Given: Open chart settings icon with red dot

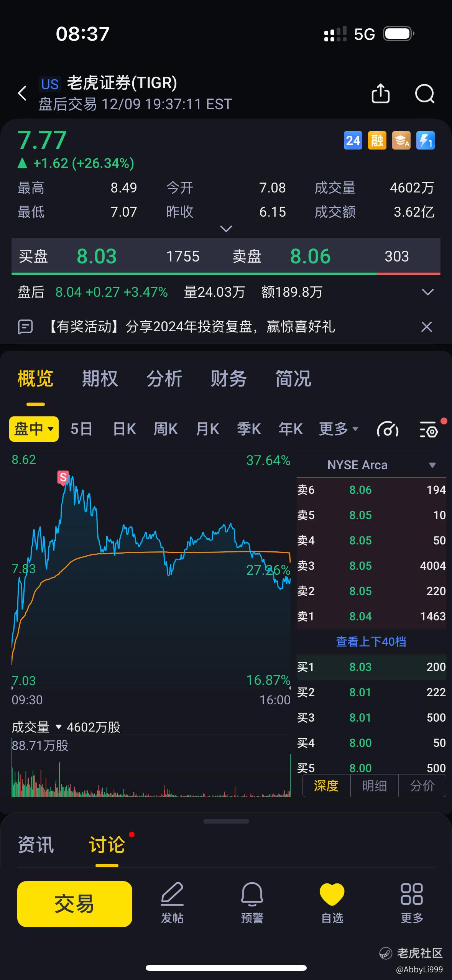Looking at the screenshot, I should pos(429,429).
